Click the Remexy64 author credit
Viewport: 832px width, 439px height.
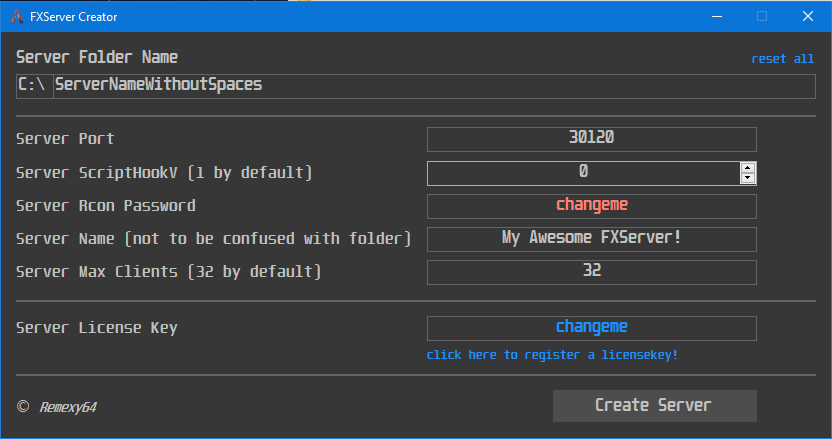click(68, 407)
